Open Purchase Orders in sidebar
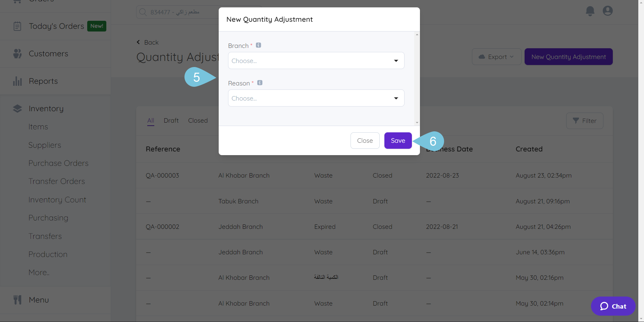 click(x=58, y=163)
